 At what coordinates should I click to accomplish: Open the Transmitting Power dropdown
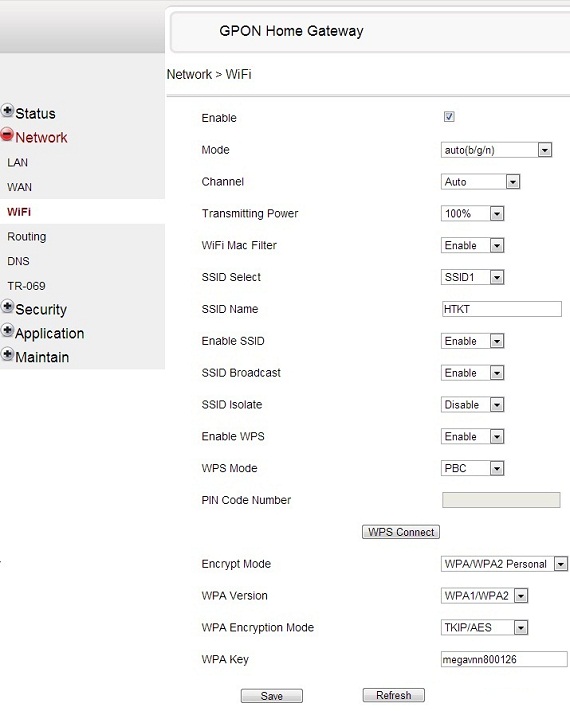(x=472, y=214)
